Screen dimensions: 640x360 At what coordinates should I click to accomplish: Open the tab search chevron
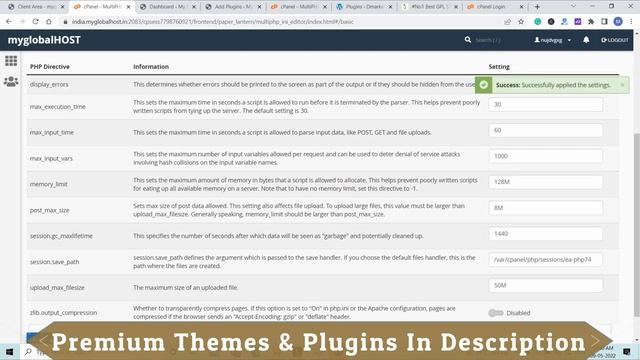tap(573, 7)
